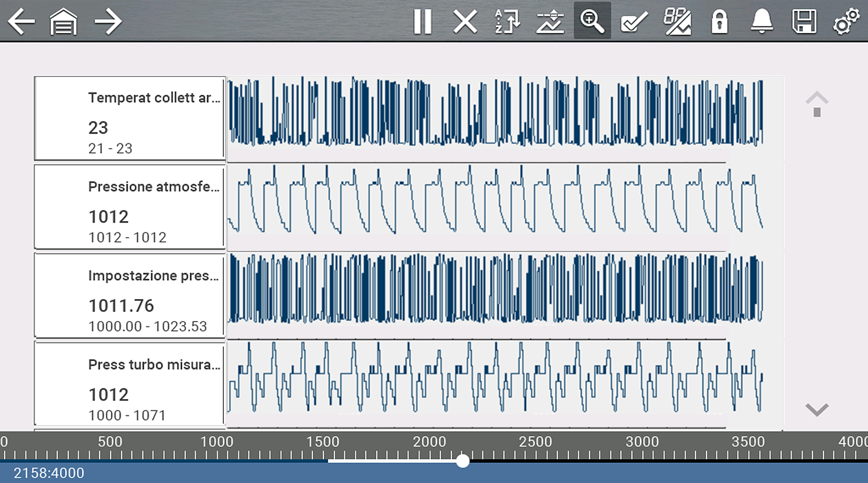Viewport: 868px width, 483px height.
Task: Switch the digital/graph view icon
Action: pyautogui.click(x=677, y=22)
